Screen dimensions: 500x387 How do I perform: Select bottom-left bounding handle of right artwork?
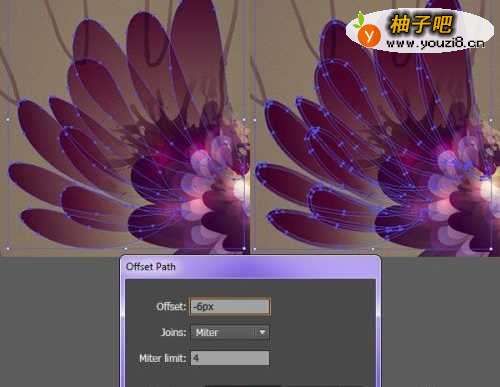[255, 249]
